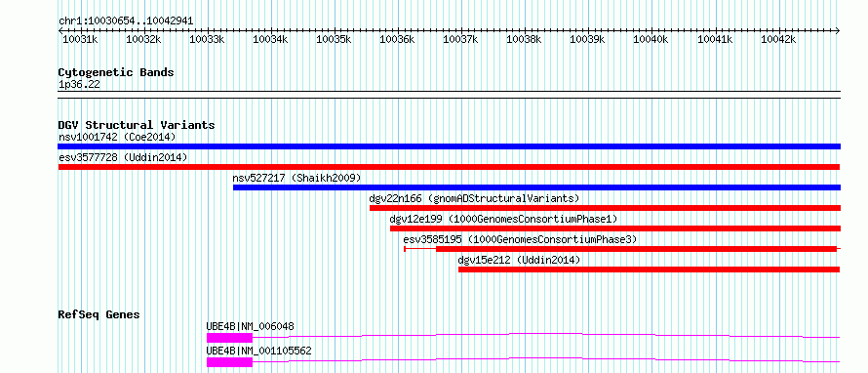Click the dgv12e199 (1000GenomesConsortiumPhase1) label
Screen dimensions: 868x373
[504, 219]
